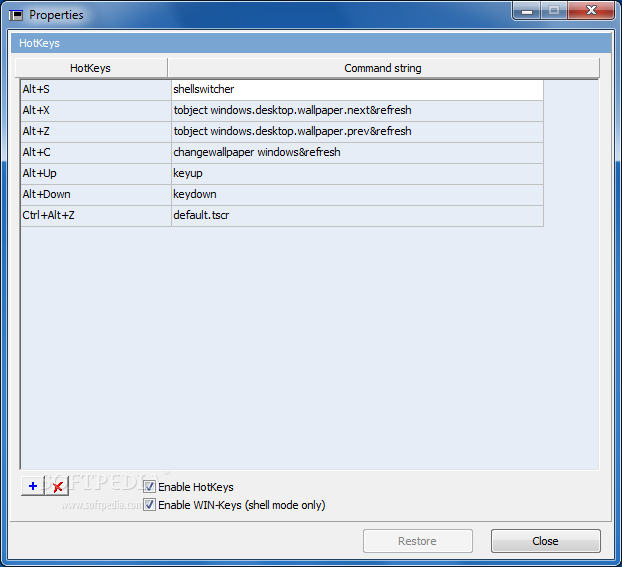Click the shellswitcher command field
Viewport: 622px width, 567px height.
[357, 90]
